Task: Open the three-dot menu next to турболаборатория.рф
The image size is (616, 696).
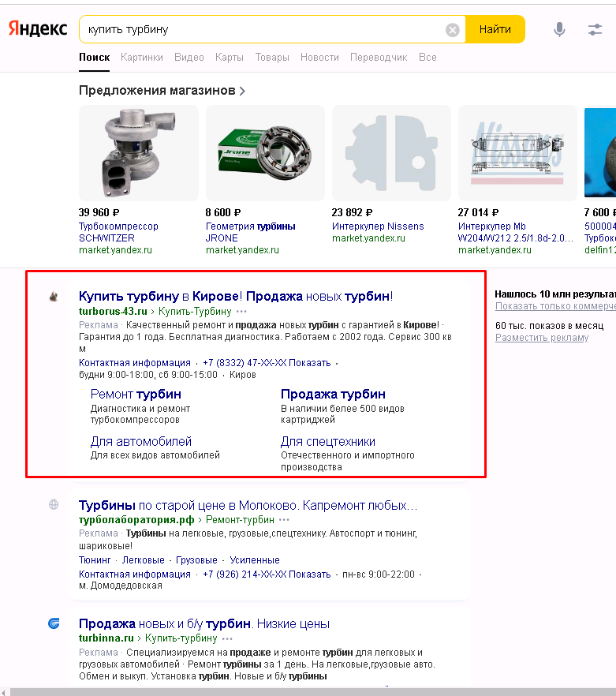Action: coord(284,520)
